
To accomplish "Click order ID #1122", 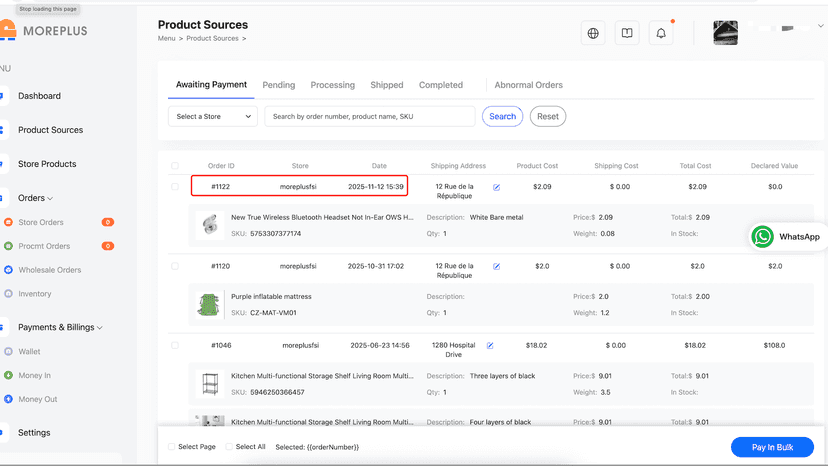I will click(221, 187).
